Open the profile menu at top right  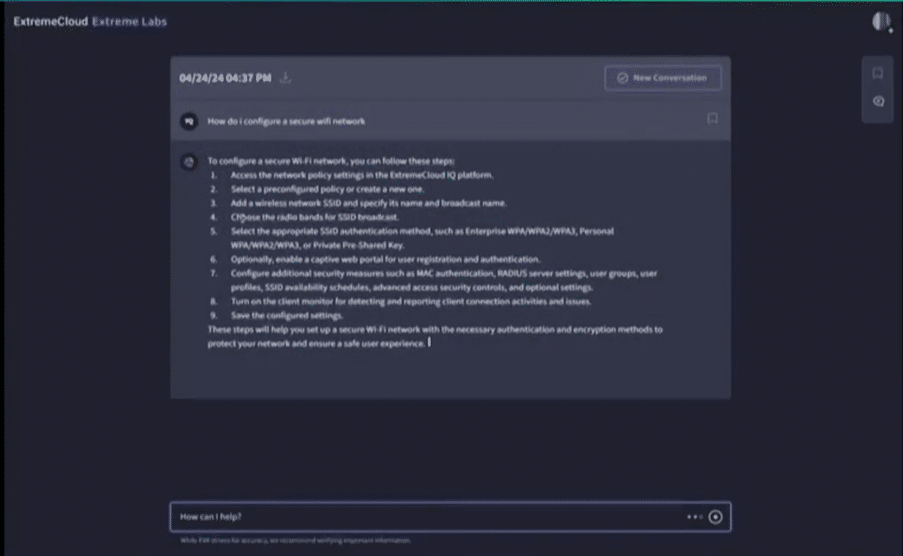point(881,21)
